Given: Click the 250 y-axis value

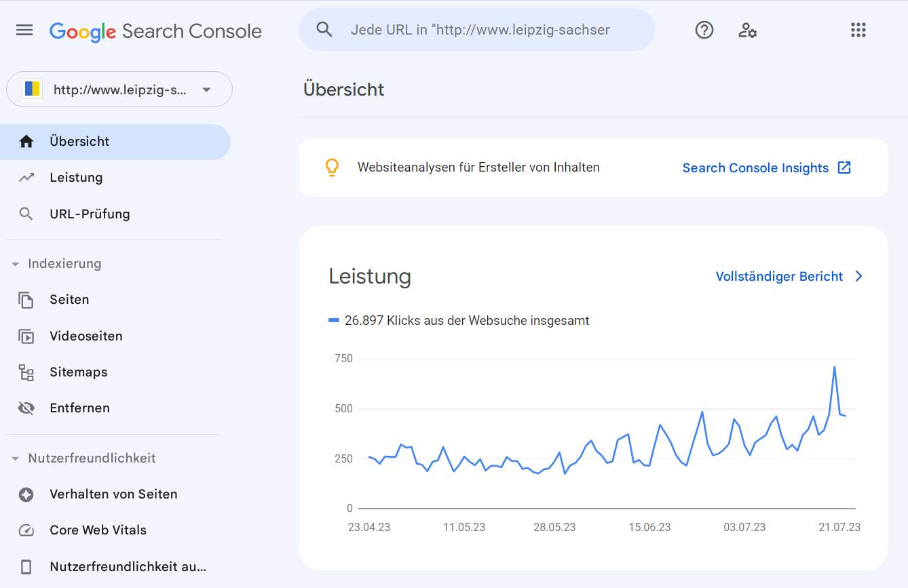Looking at the screenshot, I should pyautogui.click(x=343, y=458).
